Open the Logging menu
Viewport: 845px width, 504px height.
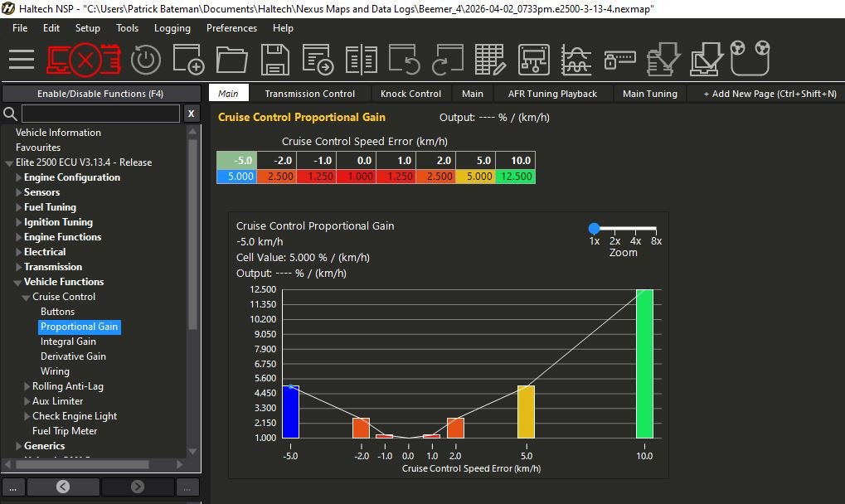172,28
